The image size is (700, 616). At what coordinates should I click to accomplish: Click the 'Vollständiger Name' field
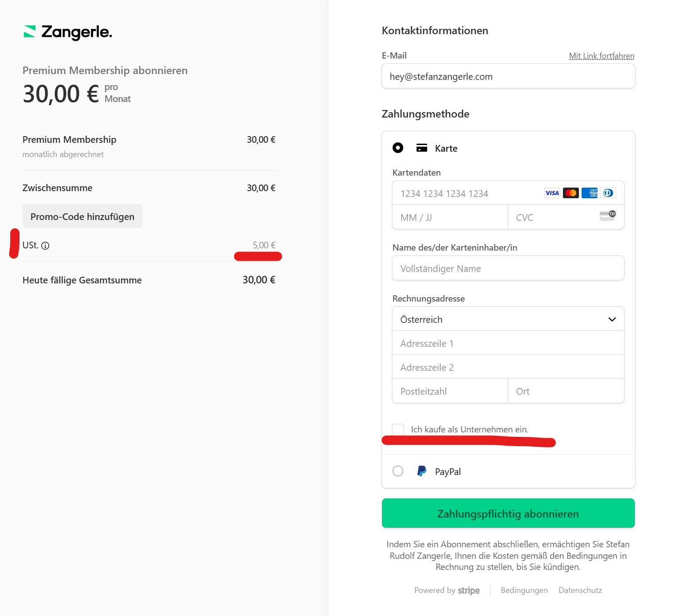click(x=508, y=268)
